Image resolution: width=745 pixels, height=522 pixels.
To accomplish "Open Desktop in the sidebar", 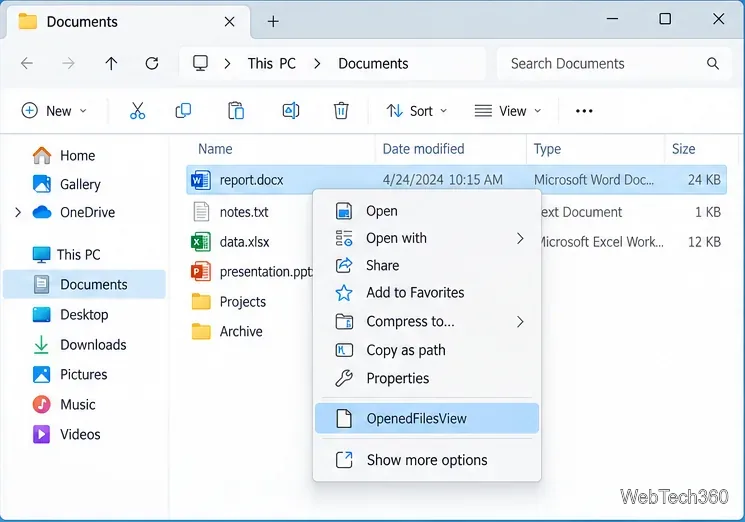I will [70, 314].
